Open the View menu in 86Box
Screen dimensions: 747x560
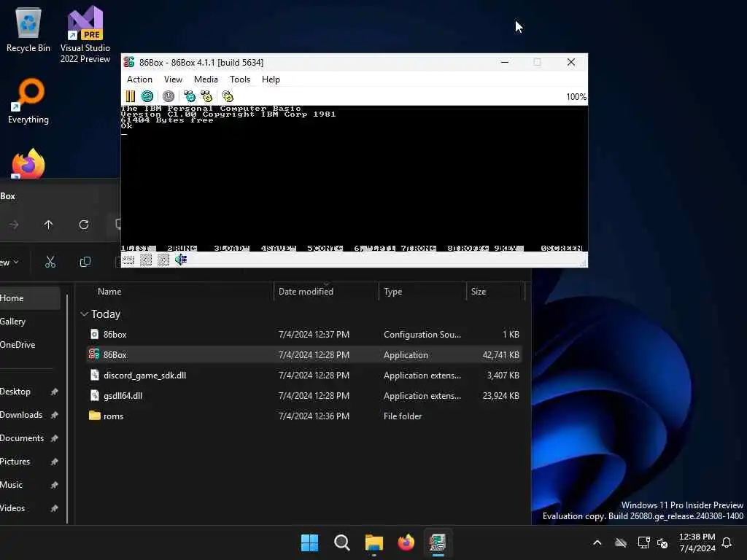click(173, 79)
